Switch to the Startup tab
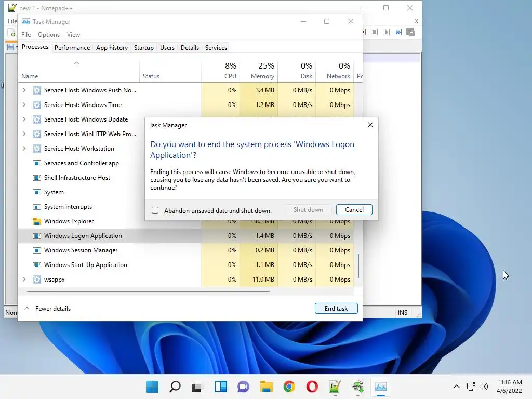The image size is (532, 399). (143, 47)
